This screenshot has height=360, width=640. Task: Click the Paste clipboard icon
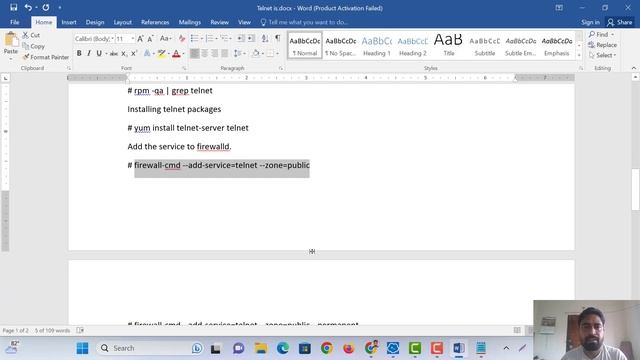[11, 40]
